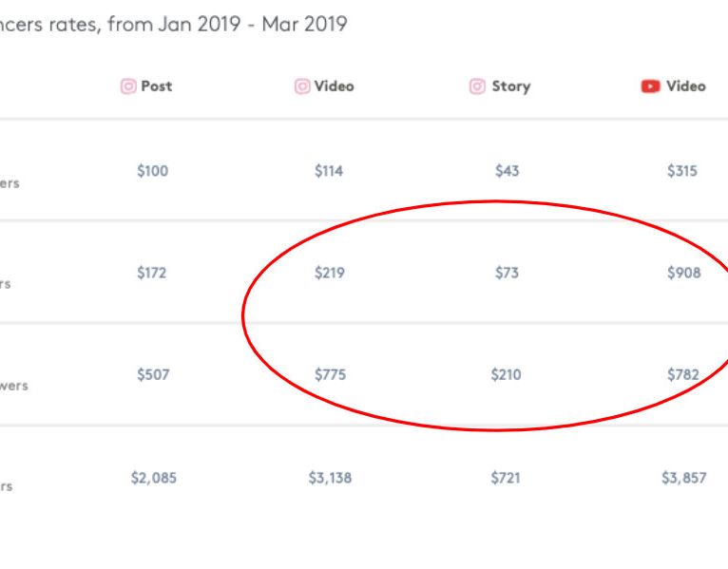Click the $210 Story rate value
This screenshot has width=728, height=569.
(506, 374)
